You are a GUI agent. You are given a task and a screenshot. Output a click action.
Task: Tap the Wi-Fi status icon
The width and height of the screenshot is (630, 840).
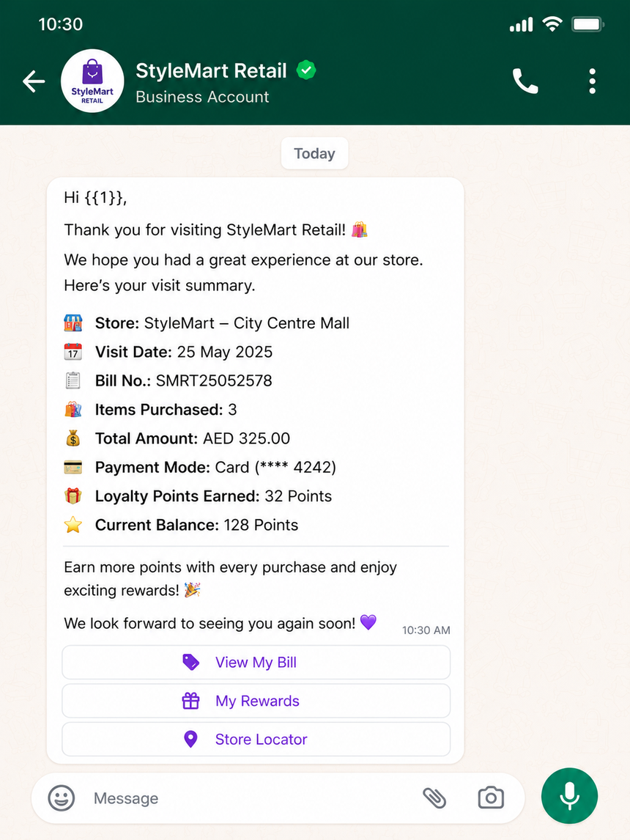pos(552,24)
